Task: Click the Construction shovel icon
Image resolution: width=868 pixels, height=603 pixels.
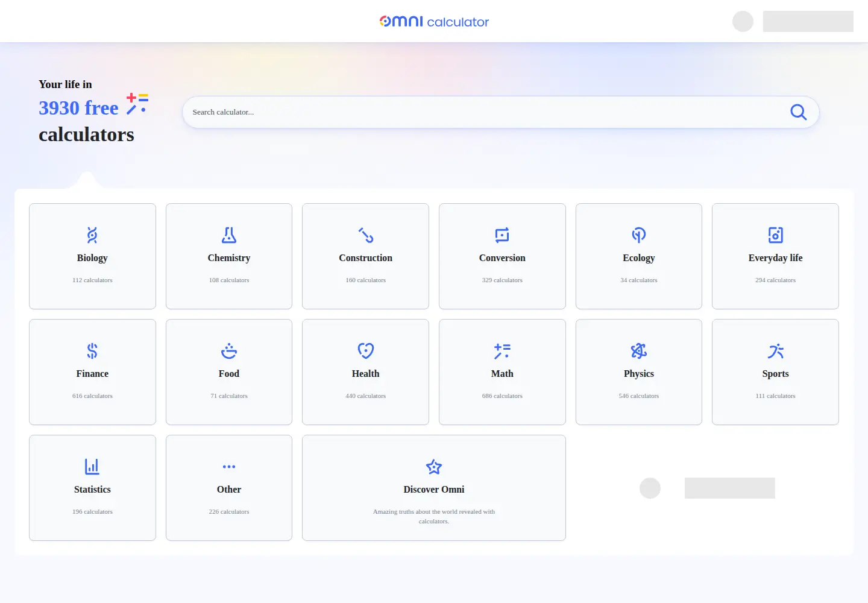Action: pyautogui.click(x=366, y=235)
